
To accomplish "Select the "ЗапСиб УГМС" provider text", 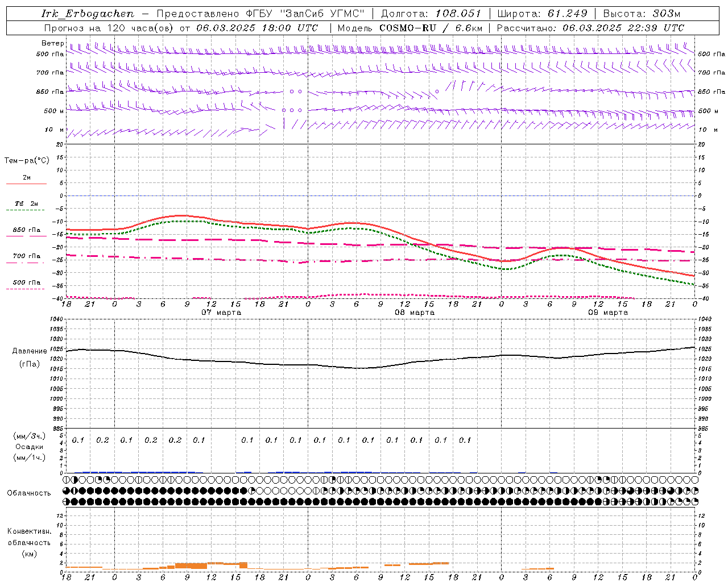I will [322, 14].
